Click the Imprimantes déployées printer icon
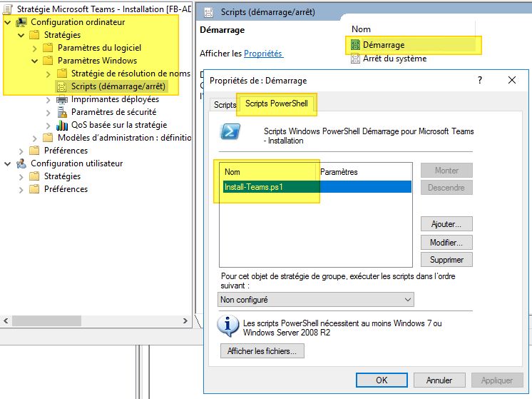The width and height of the screenshot is (532, 399). pyautogui.click(x=62, y=99)
